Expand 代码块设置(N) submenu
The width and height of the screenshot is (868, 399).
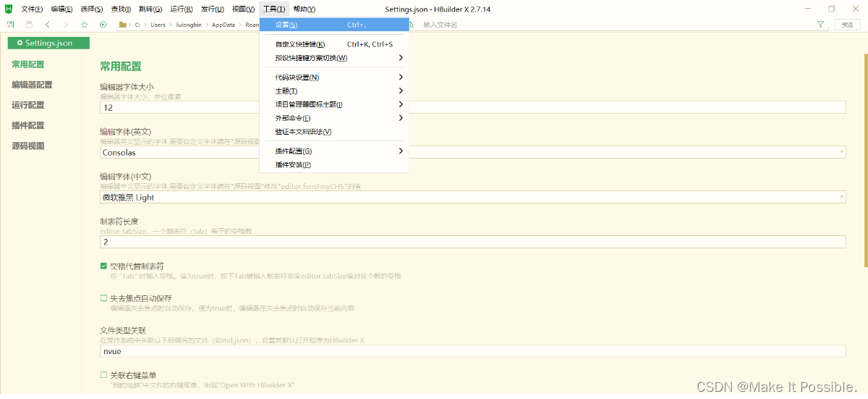[x=334, y=77]
